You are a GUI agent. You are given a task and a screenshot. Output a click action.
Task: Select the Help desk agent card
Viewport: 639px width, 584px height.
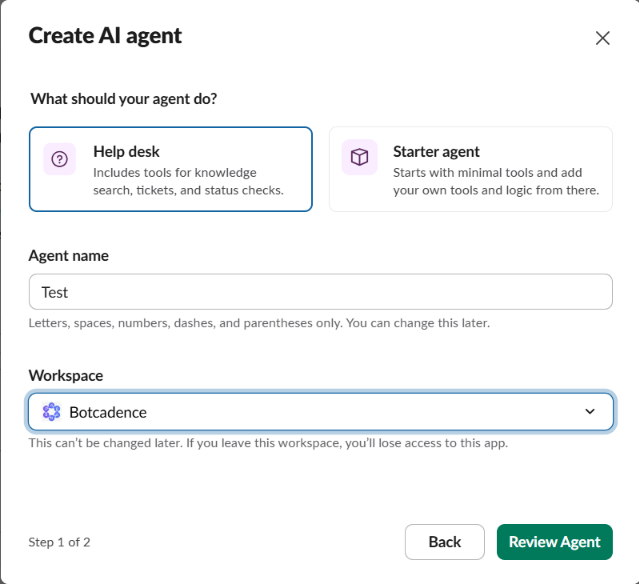click(171, 169)
